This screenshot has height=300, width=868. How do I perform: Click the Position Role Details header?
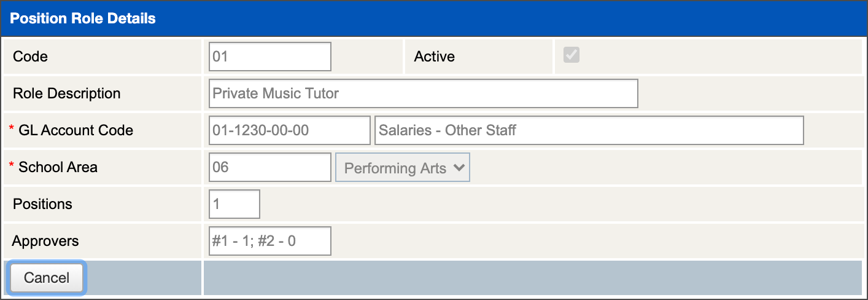tap(83, 18)
